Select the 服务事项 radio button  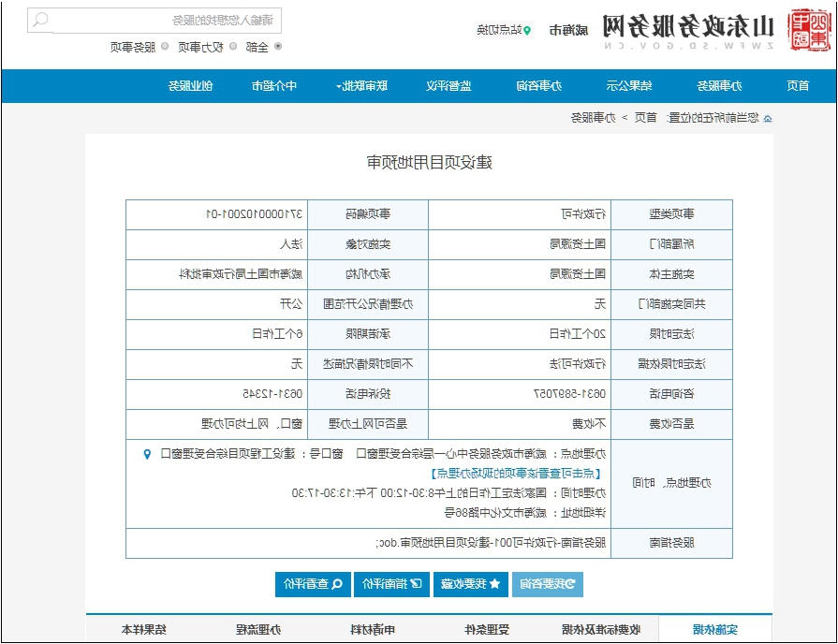(165, 47)
